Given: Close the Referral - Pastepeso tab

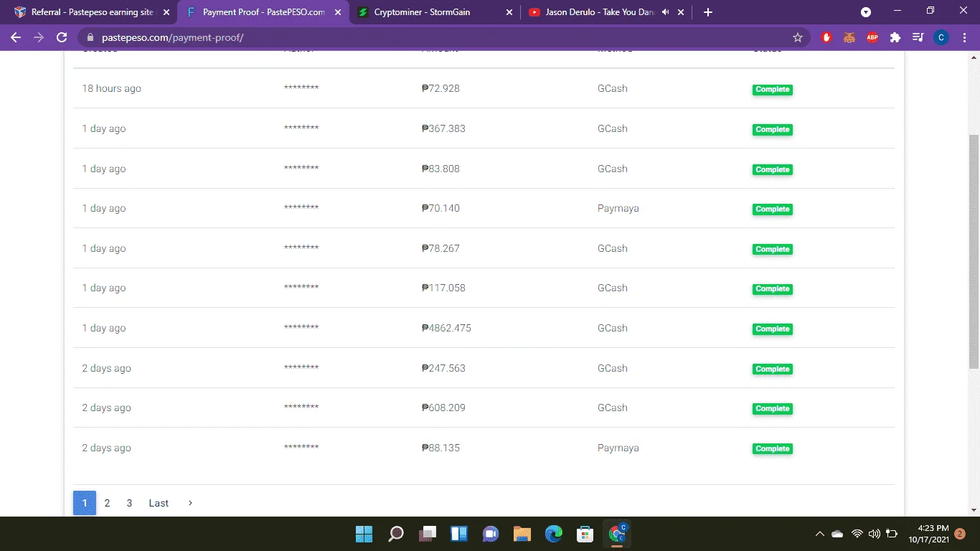Looking at the screenshot, I should (x=166, y=12).
